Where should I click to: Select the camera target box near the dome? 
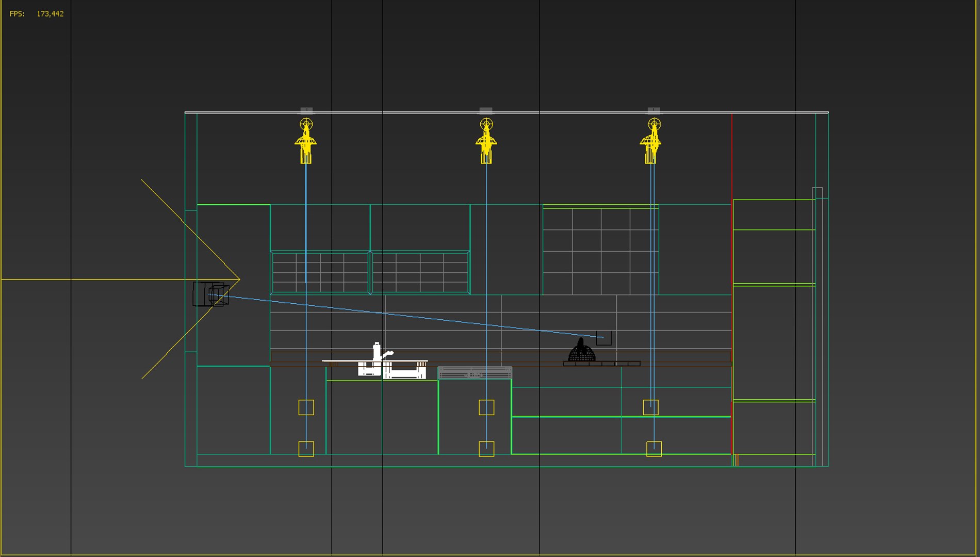point(603,338)
